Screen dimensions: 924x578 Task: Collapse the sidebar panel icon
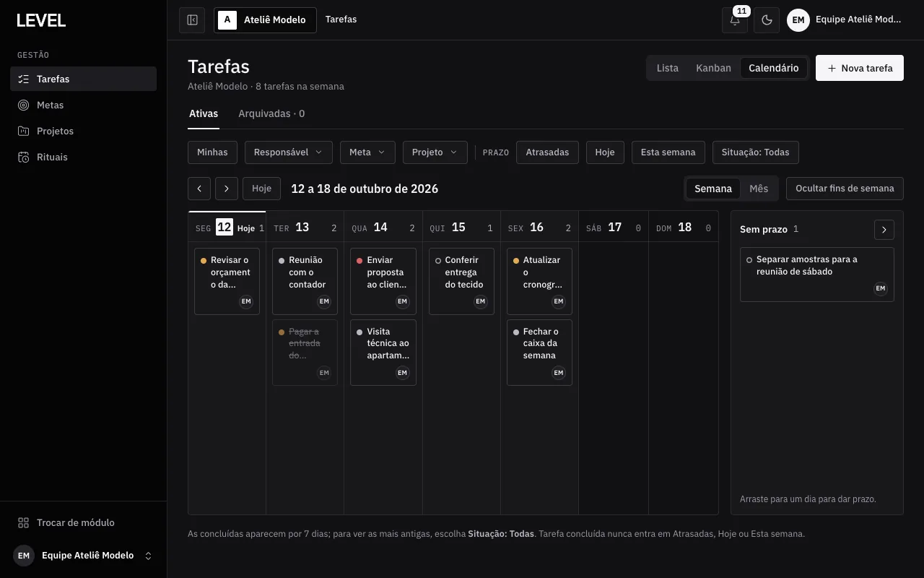192,20
